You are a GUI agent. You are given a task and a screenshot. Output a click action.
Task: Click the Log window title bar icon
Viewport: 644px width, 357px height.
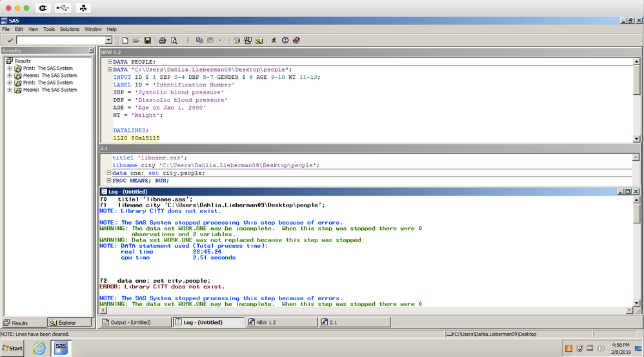(x=104, y=192)
